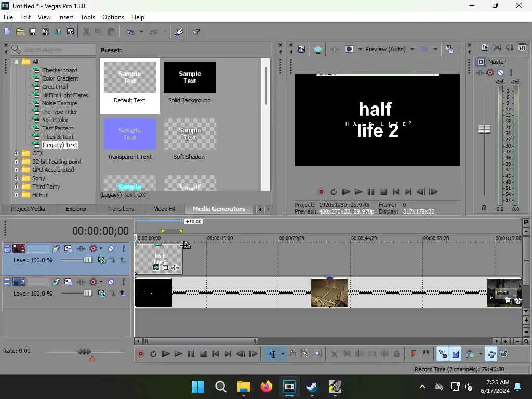Toggle Preview on External Monitor
This screenshot has height=399, width=532.
point(318,49)
